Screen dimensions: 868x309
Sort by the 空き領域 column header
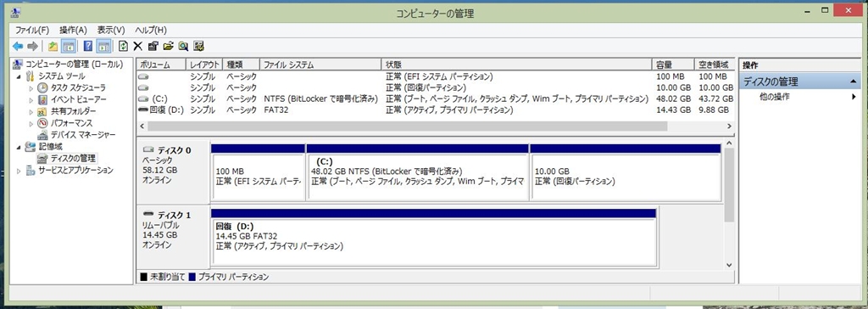click(715, 65)
